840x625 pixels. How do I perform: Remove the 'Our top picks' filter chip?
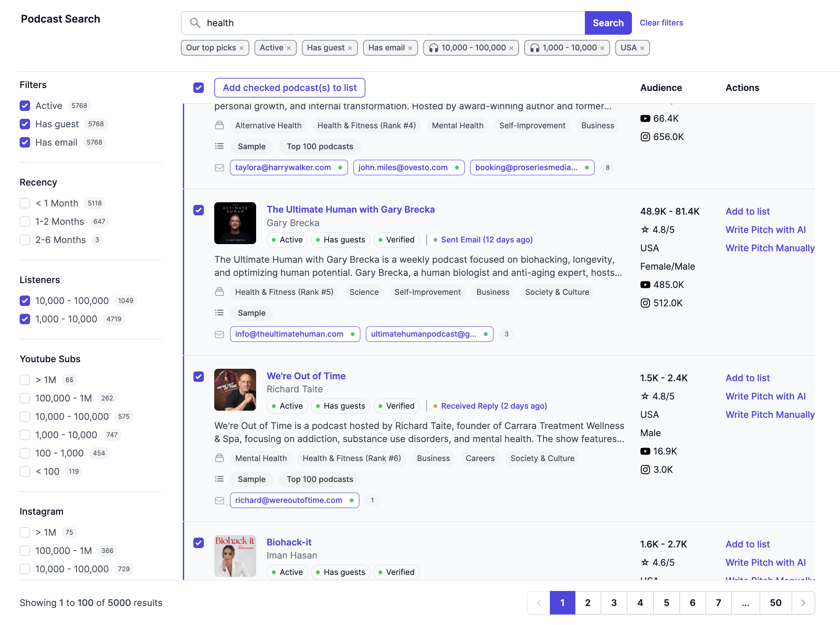click(x=241, y=48)
